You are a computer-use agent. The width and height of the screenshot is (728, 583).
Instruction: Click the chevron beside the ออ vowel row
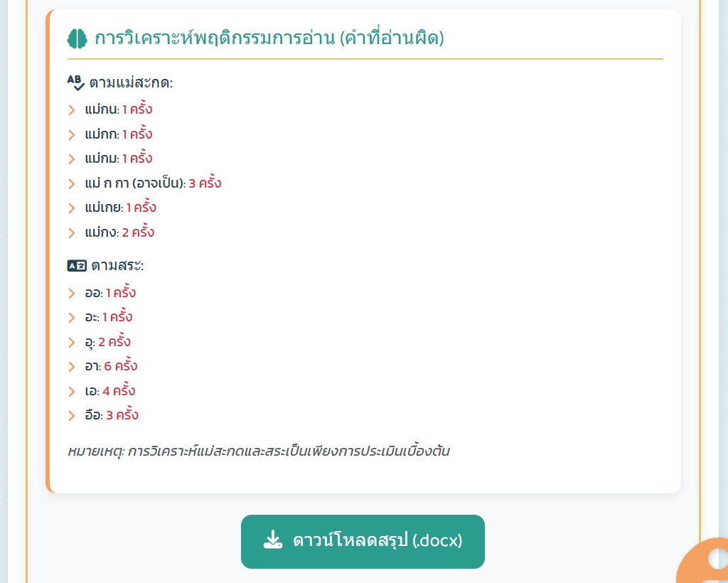72,293
